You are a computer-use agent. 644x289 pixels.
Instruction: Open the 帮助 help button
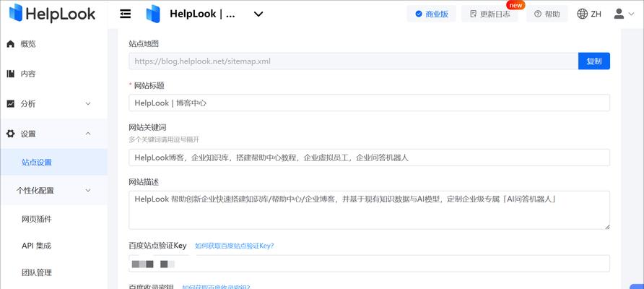[547, 14]
